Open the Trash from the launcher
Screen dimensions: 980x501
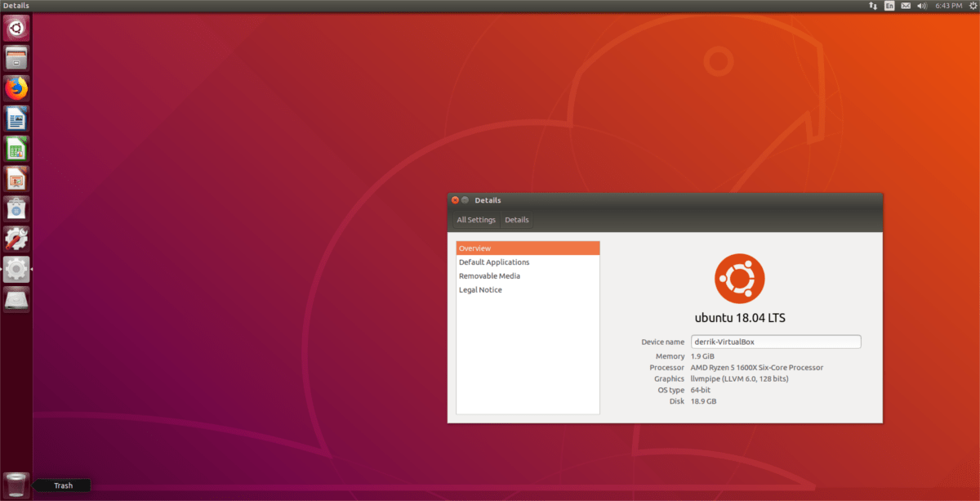15,483
